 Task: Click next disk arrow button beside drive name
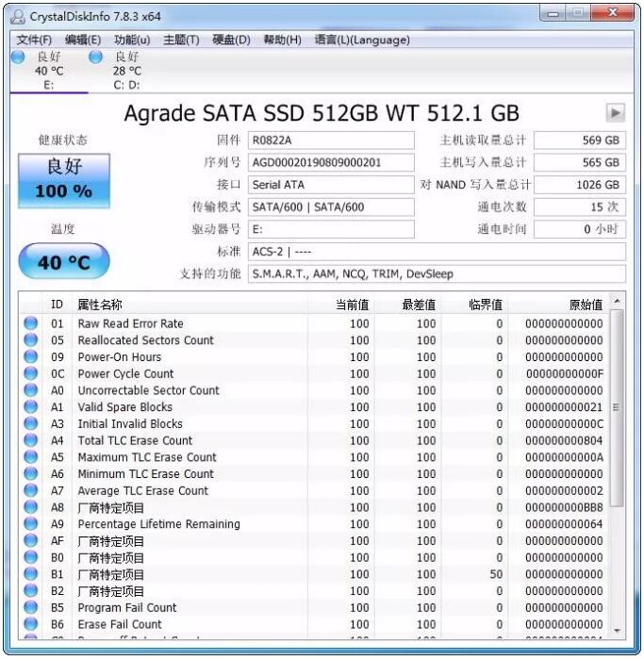(615, 113)
